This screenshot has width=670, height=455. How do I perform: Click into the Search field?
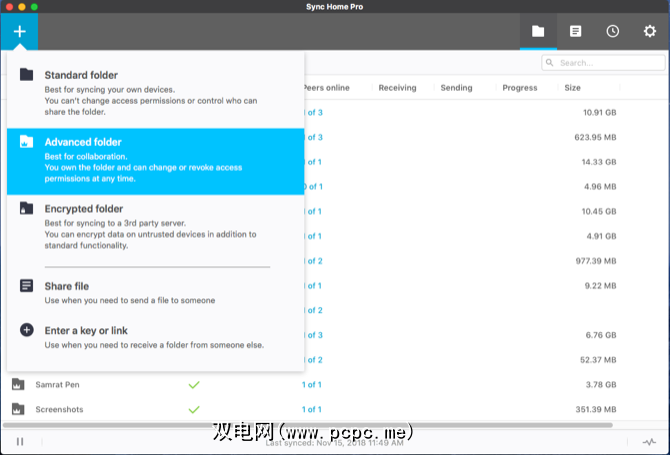603,63
